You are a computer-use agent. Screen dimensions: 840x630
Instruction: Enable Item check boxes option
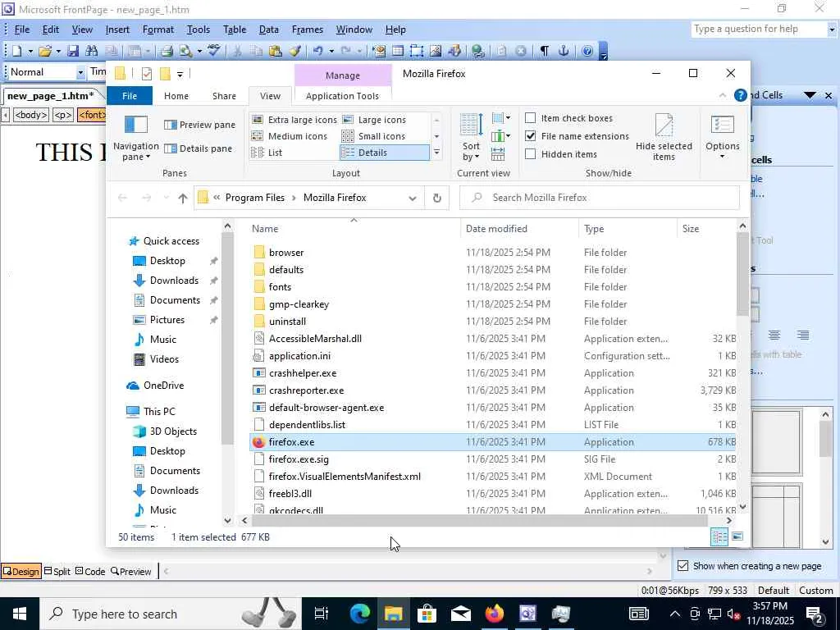[531, 118]
